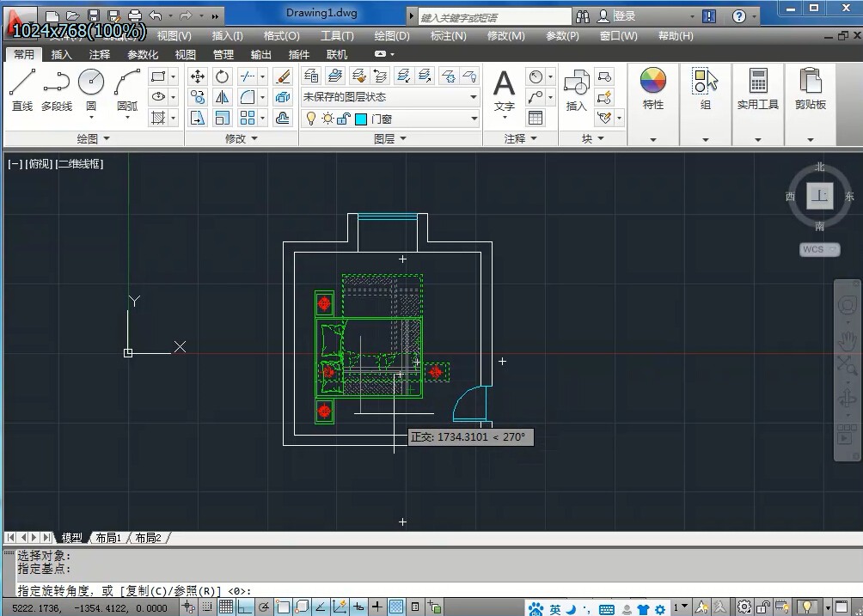Expand the 注释 panel dropdown
863x616 pixels.
pos(520,138)
